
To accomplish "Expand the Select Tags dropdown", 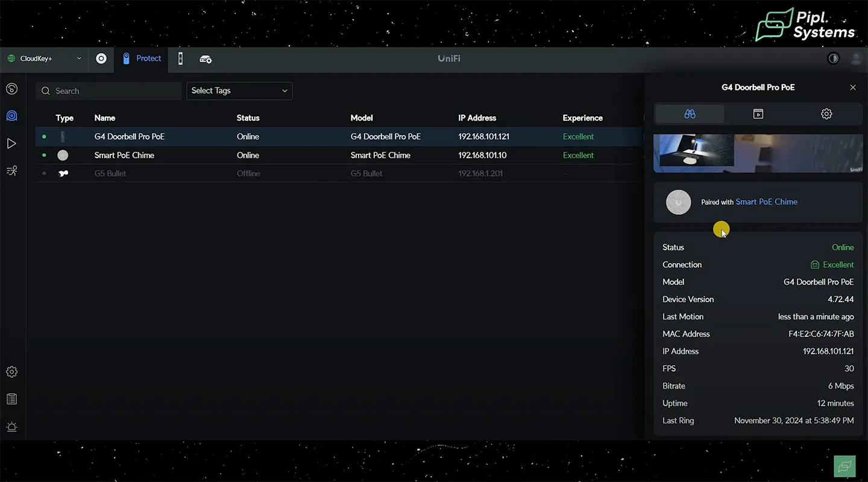I will pos(239,91).
